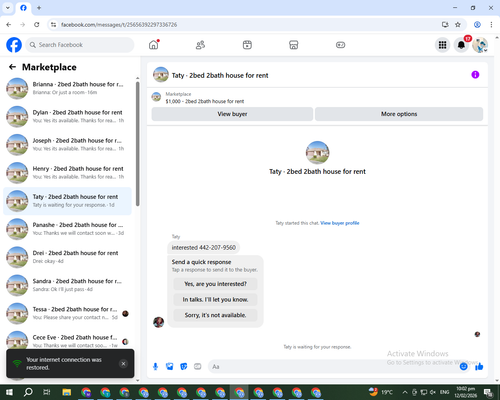The image size is (500, 400).
Task: Dismiss internet connection restored notification
Action: coord(123,364)
